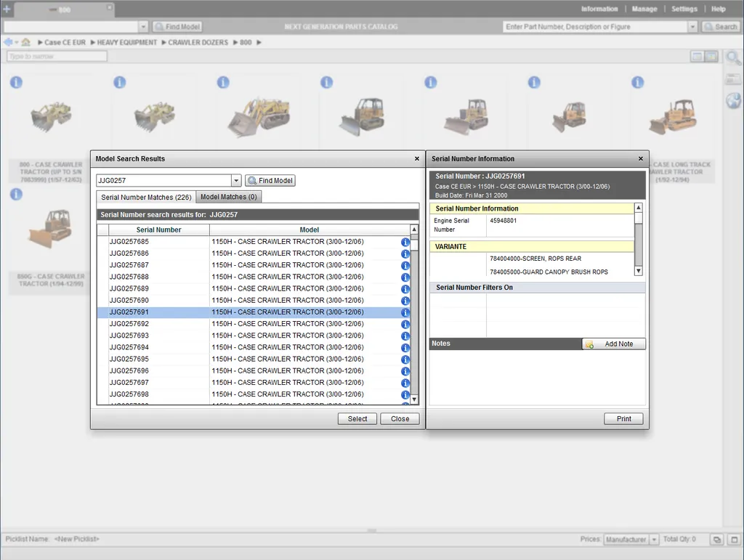Add a note to the serial number

(613, 344)
